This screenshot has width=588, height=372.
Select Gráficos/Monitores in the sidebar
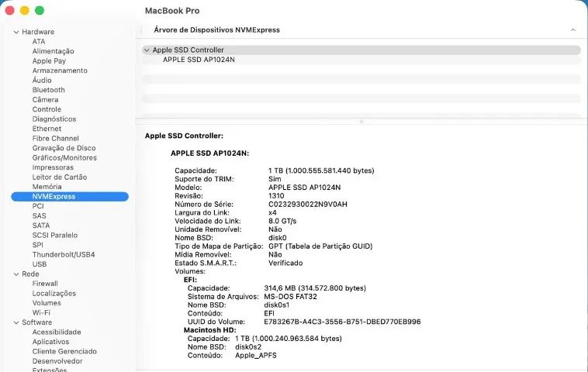pyautogui.click(x=64, y=158)
